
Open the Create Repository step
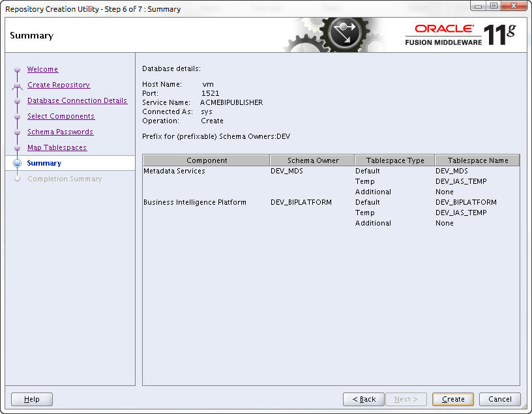click(59, 85)
